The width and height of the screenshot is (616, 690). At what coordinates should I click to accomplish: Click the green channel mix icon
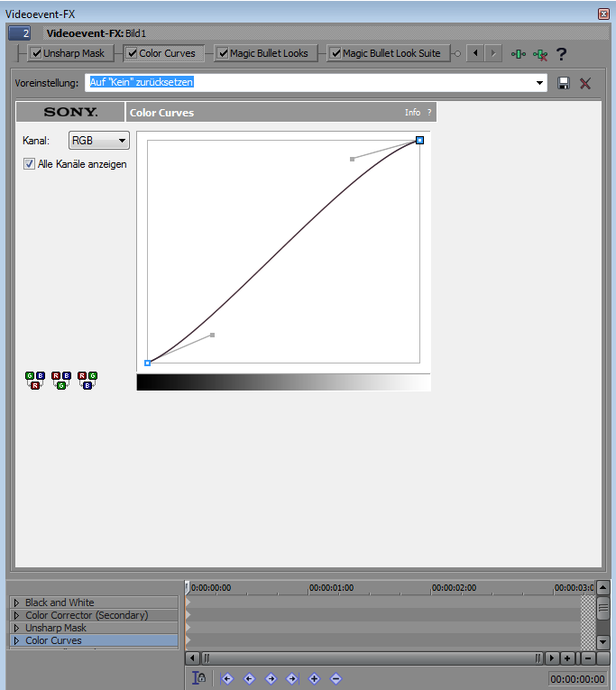(61, 380)
